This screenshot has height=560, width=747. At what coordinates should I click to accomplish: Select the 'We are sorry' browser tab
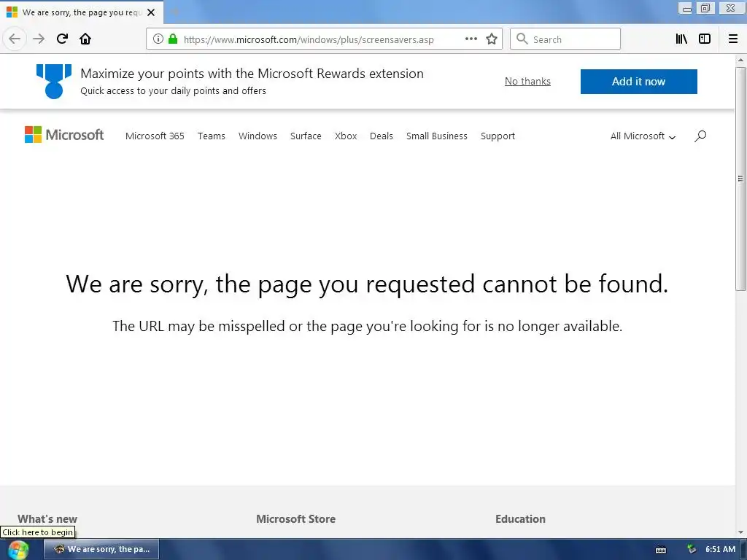[82, 12]
